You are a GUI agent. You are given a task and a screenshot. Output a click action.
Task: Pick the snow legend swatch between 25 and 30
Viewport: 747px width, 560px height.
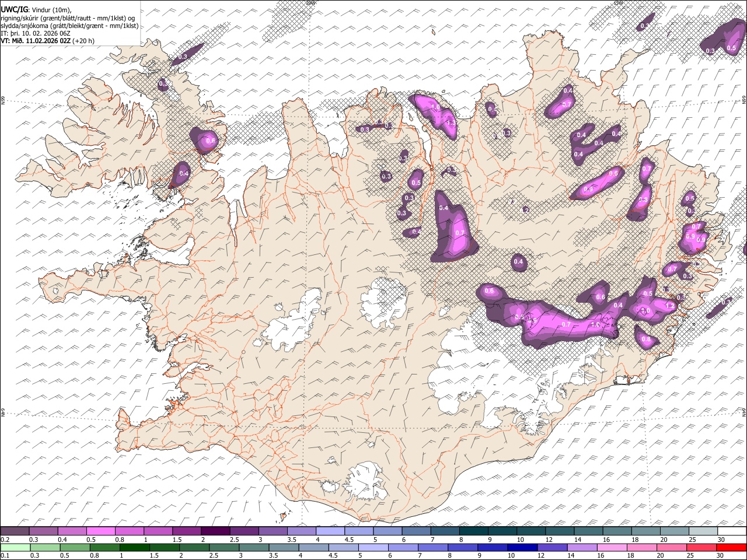(x=703, y=531)
